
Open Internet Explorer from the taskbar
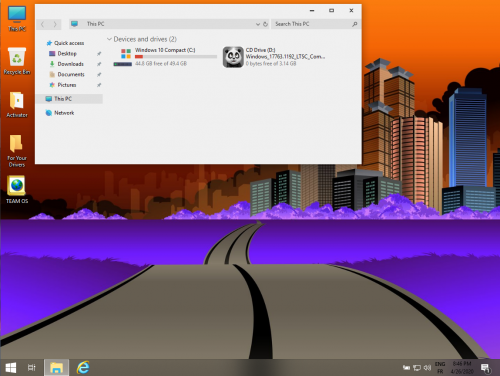click(x=83, y=367)
